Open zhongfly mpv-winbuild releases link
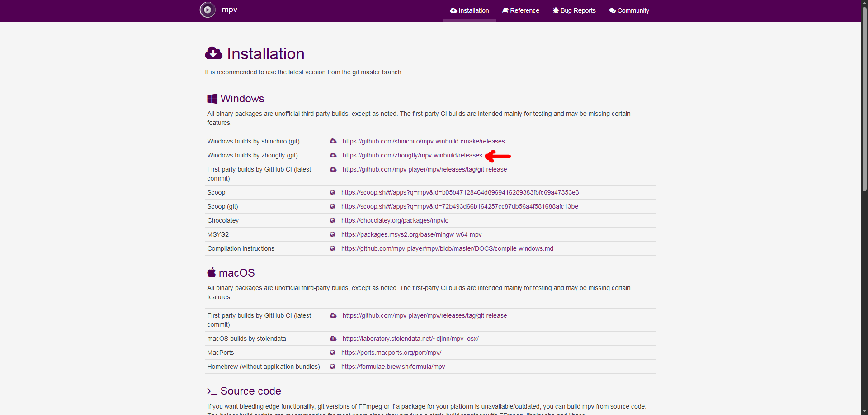The image size is (868, 415). [412, 155]
